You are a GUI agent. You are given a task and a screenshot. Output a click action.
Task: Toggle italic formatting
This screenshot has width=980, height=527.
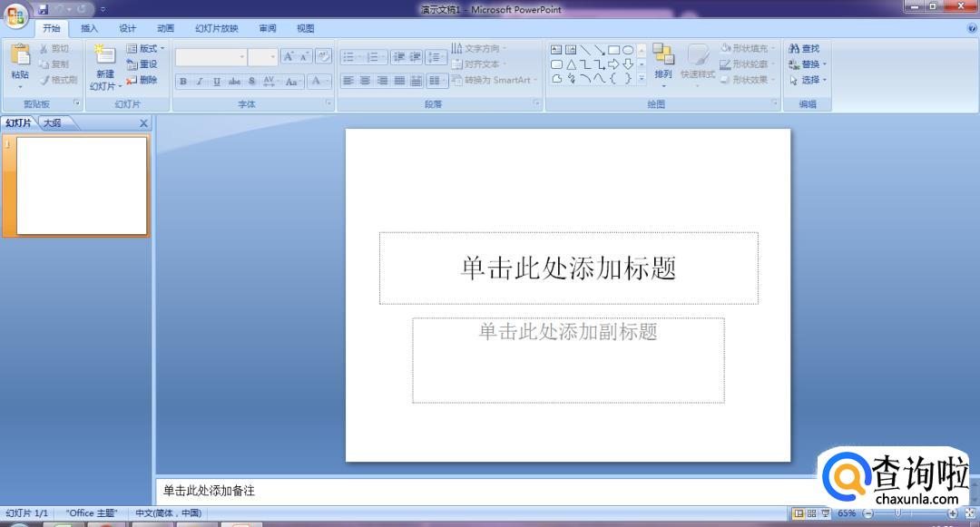click(200, 81)
